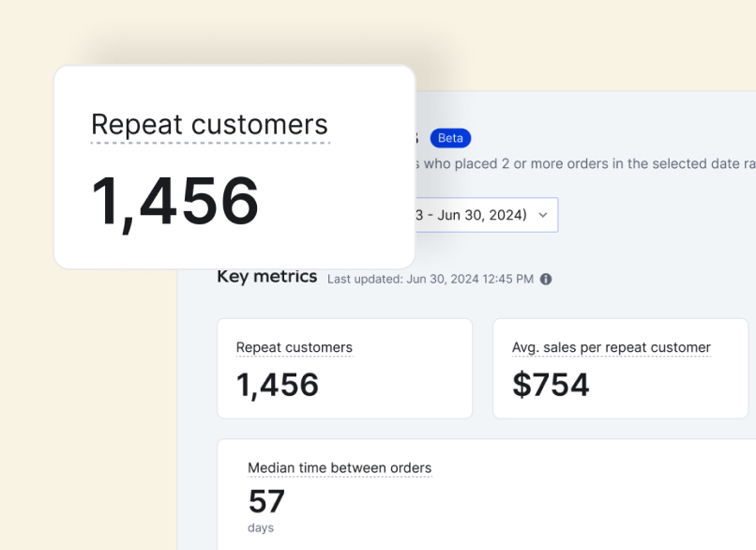The width and height of the screenshot is (756, 550).
Task: Click the info icon beside the last updated time
Action: click(x=546, y=279)
